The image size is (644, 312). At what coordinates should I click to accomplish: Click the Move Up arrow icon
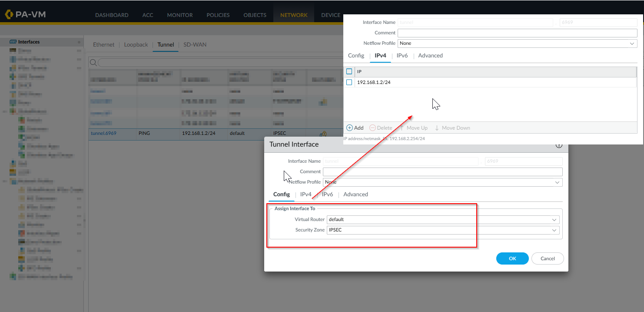[x=402, y=128]
